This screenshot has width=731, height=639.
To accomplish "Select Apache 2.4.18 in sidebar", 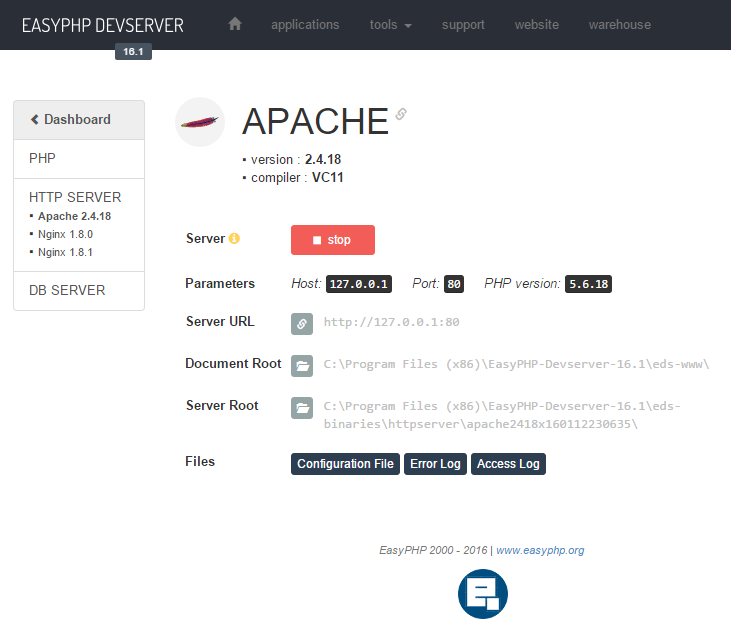I will point(75,216).
